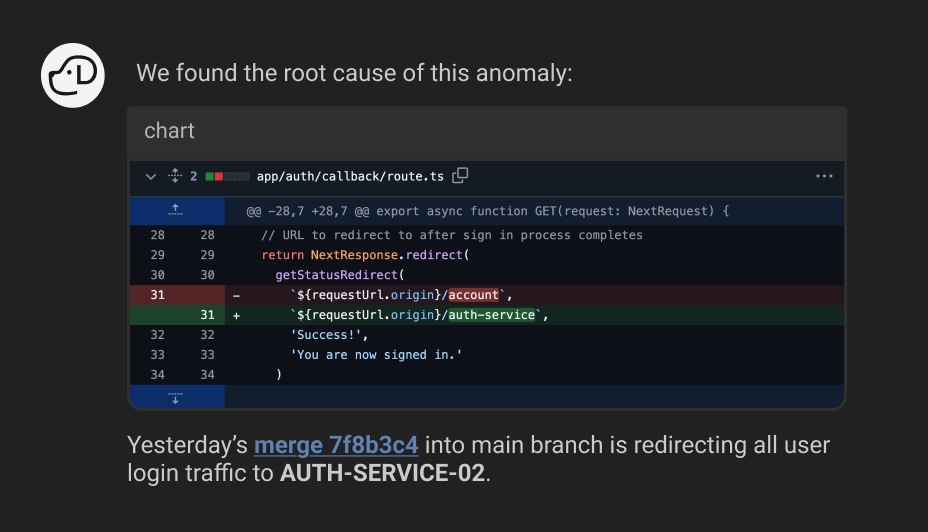Click the Datadog dog logo avatar

(73, 75)
